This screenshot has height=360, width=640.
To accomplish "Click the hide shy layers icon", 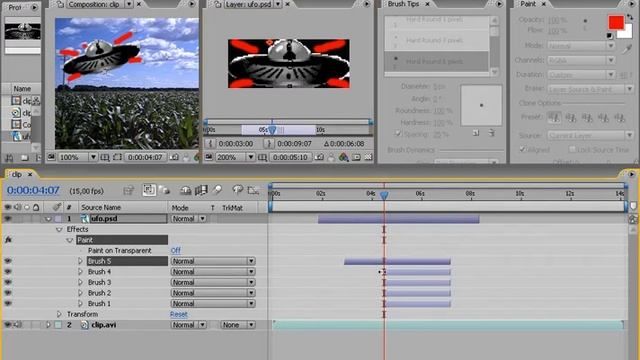I will pos(185,190).
